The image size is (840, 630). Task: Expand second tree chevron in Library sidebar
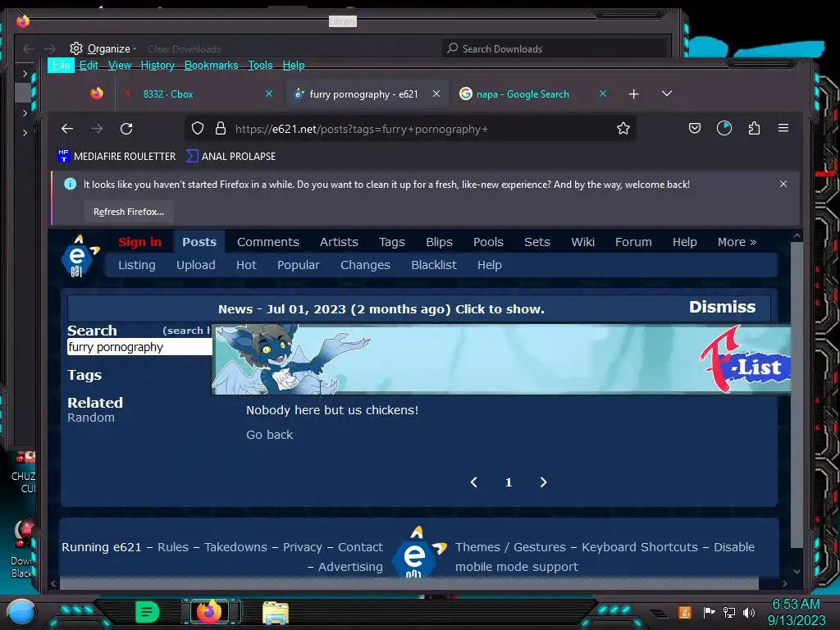(25, 113)
